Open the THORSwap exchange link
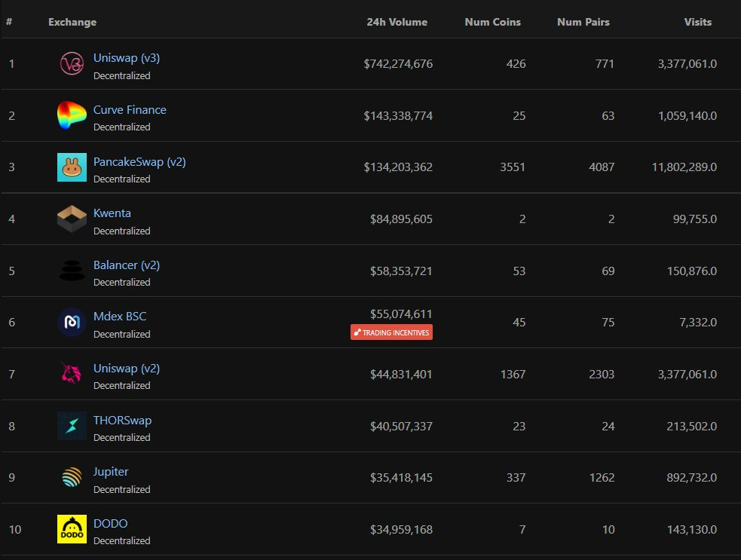 122,420
